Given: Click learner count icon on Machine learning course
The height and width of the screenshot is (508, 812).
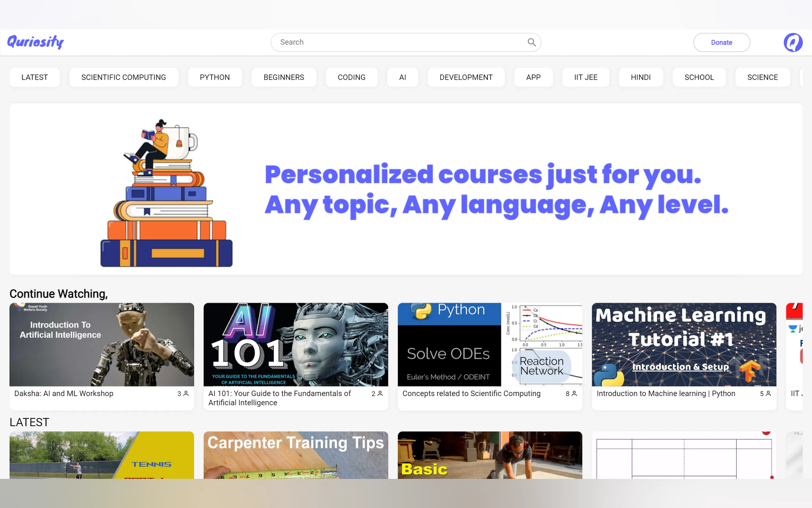Looking at the screenshot, I should (x=768, y=393).
